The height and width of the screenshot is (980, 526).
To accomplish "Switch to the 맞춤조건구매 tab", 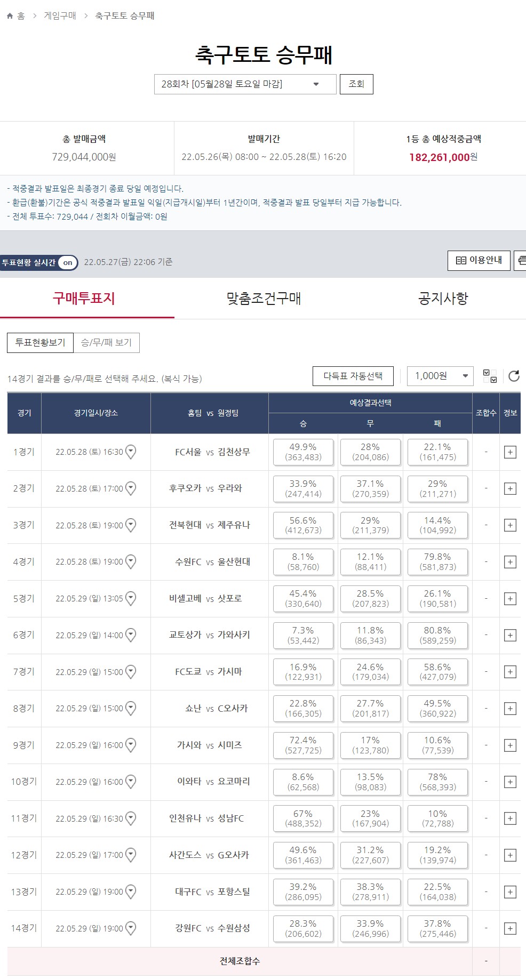I will point(264,299).
